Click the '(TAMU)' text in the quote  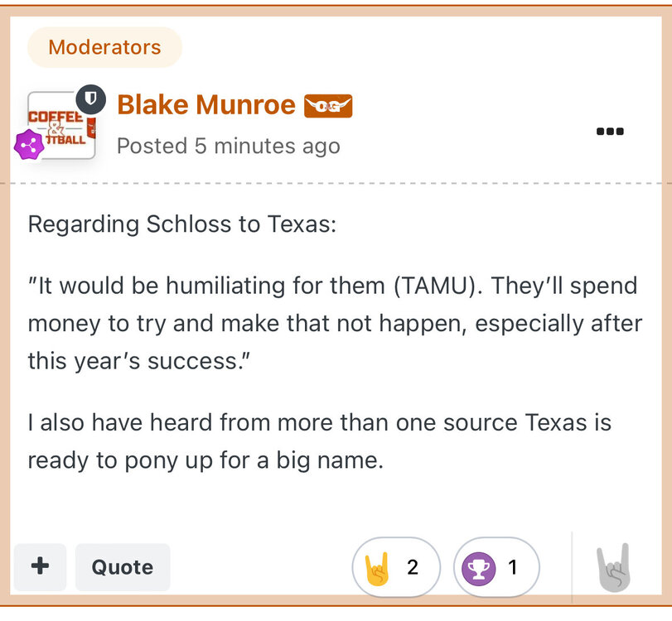436,286
